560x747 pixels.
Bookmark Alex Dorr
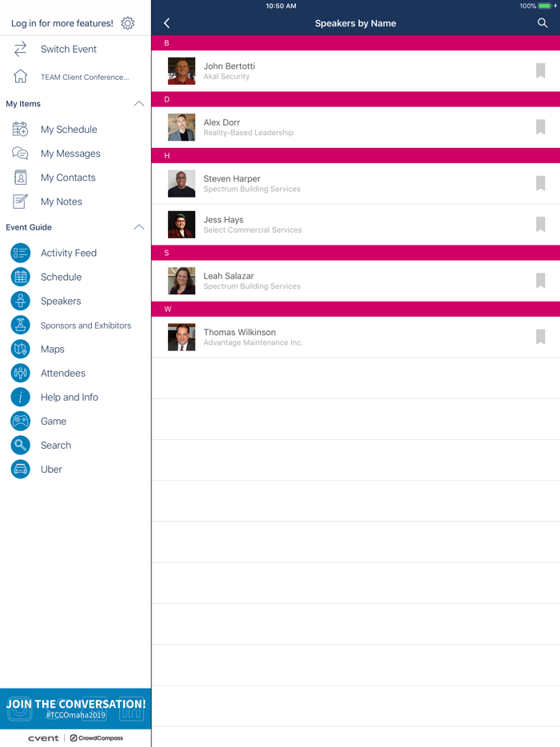coord(541,126)
